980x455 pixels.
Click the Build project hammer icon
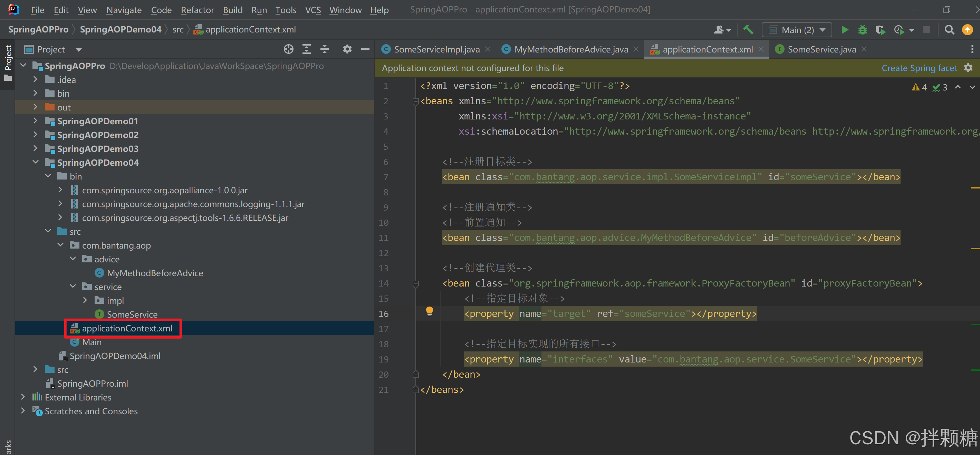click(748, 30)
